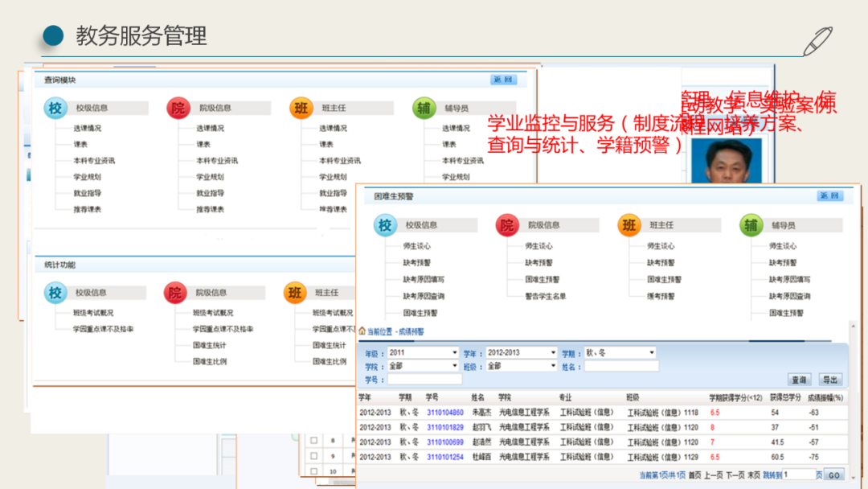Click the teacher portrait photo
868x489 pixels.
(727, 161)
